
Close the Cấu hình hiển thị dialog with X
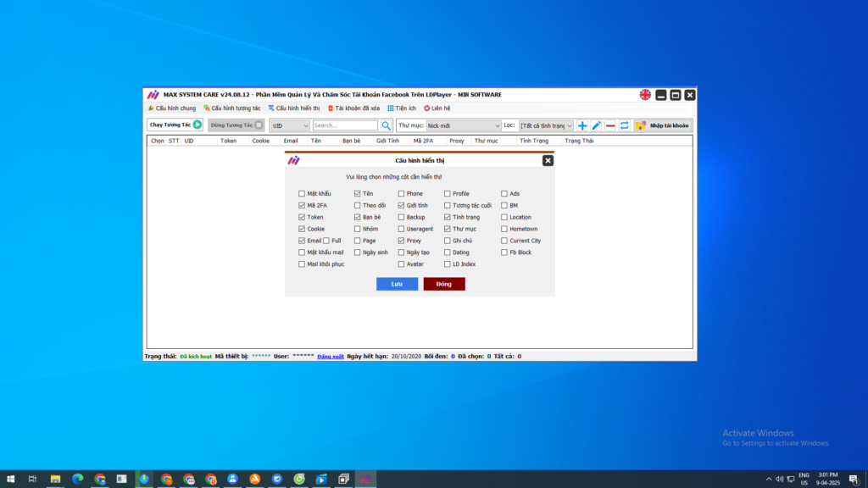(x=548, y=160)
